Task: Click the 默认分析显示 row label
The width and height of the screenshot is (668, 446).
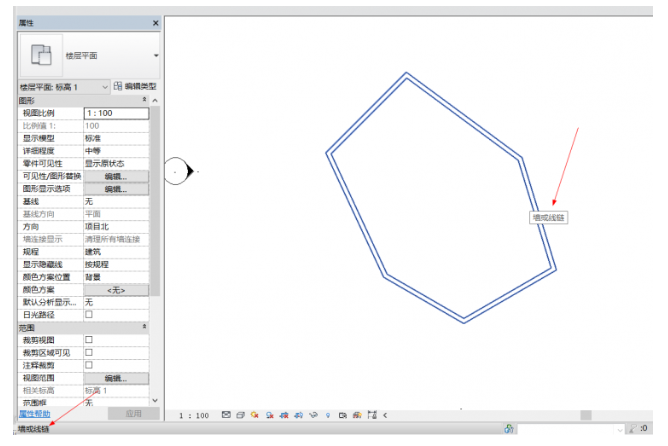Action: (x=49, y=302)
